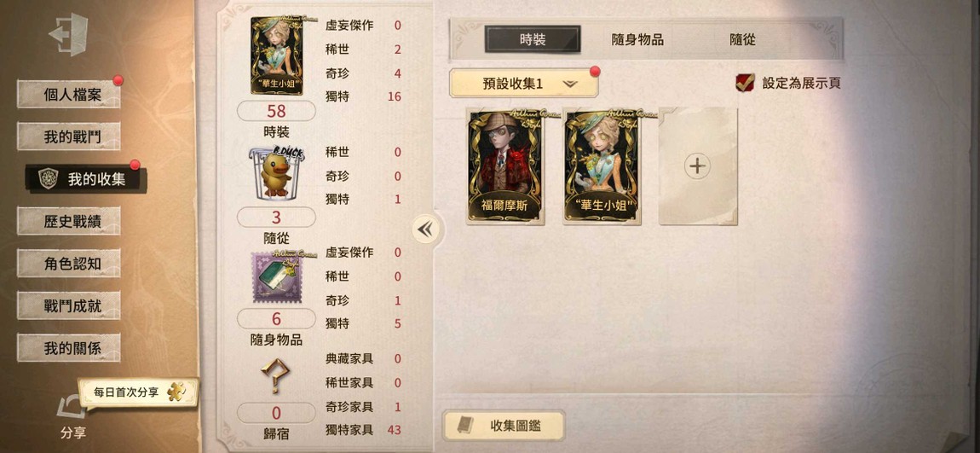Viewport: 980px width, 453px height.
Task: Toggle the 設定為展示頁 checkbox
Action: pos(745,83)
